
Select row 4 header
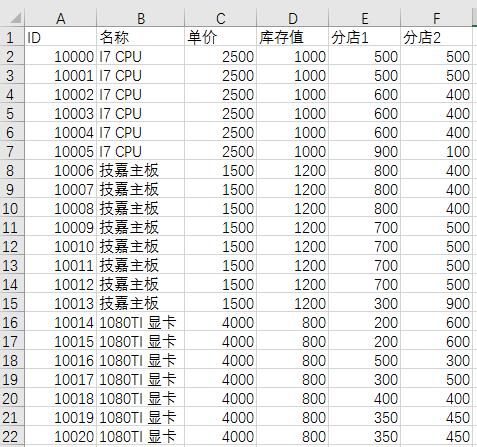(12, 94)
